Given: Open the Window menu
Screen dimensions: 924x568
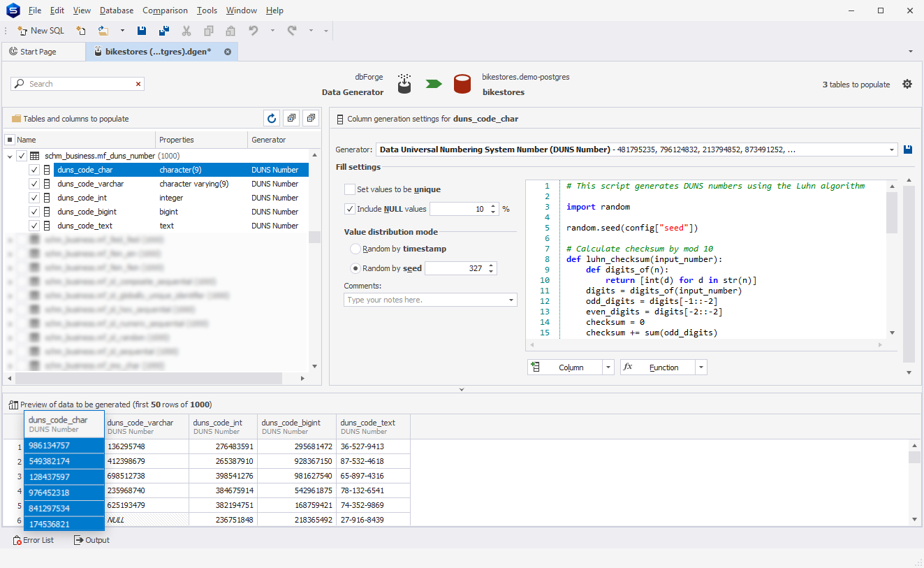Looking at the screenshot, I should (x=242, y=10).
